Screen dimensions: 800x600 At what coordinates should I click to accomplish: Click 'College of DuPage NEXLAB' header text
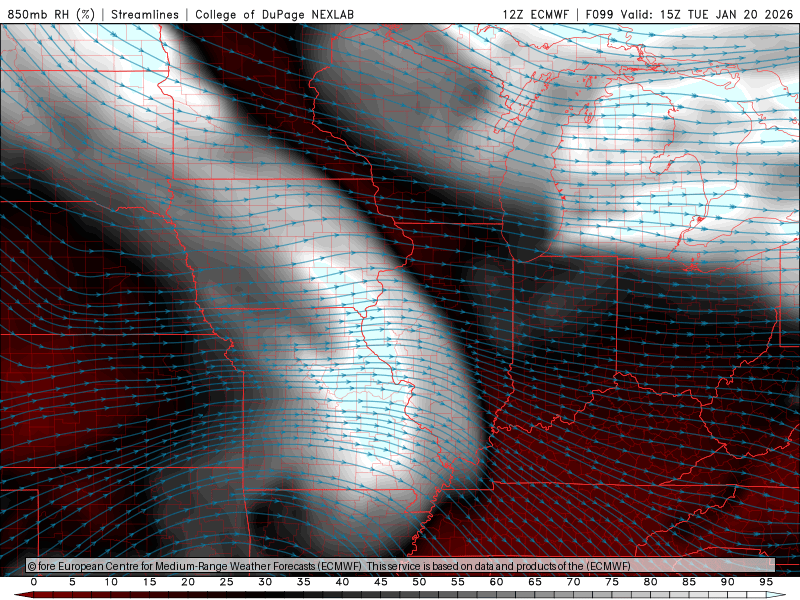coord(274,14)
